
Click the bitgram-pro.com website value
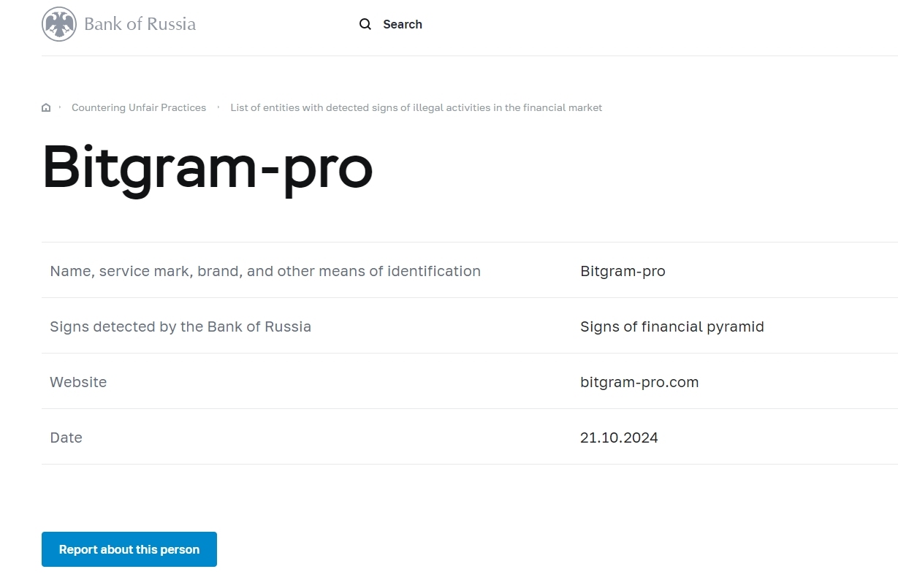[x=639, y=382]
